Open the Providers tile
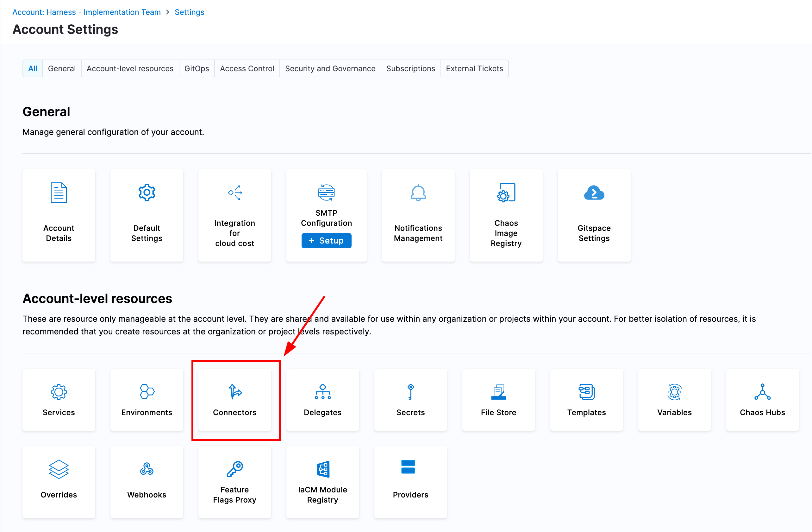Image resolution: width=812 pixels, height=532 pixels. pyautogui.click(x=410, y=481)
